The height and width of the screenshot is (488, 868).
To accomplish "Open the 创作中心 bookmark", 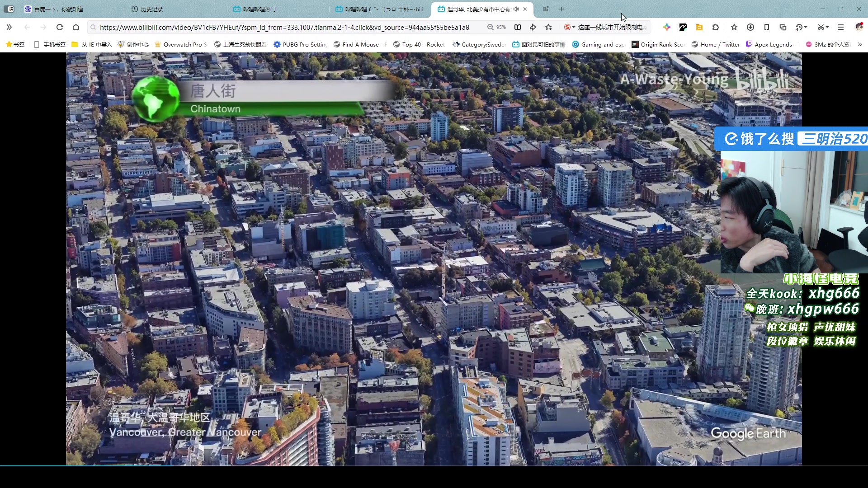I will (x=133, y=44).
